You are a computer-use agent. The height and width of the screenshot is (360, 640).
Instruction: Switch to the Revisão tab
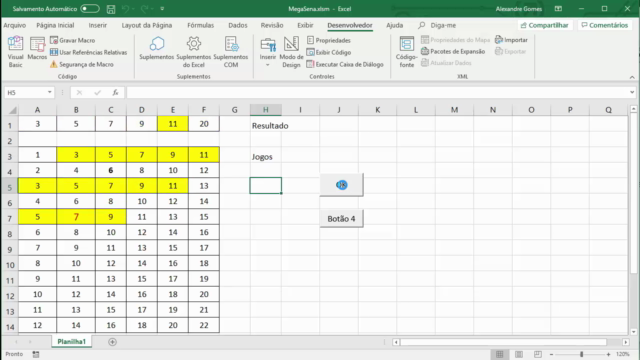(272, 25)
